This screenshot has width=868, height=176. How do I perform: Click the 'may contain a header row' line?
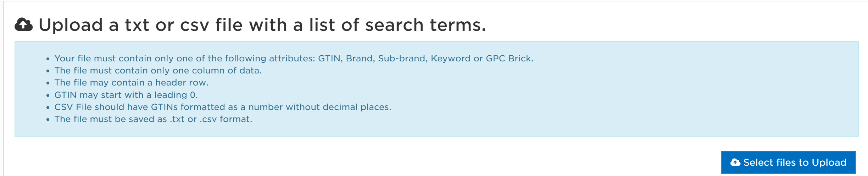tap(131, 83)
